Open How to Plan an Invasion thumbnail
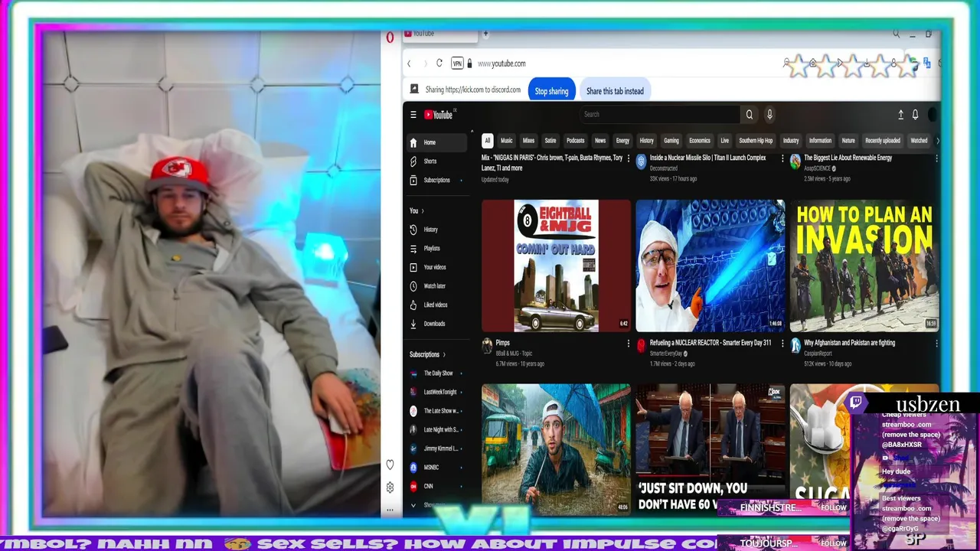This screenshot has width=980, height=551. [864, 266]
